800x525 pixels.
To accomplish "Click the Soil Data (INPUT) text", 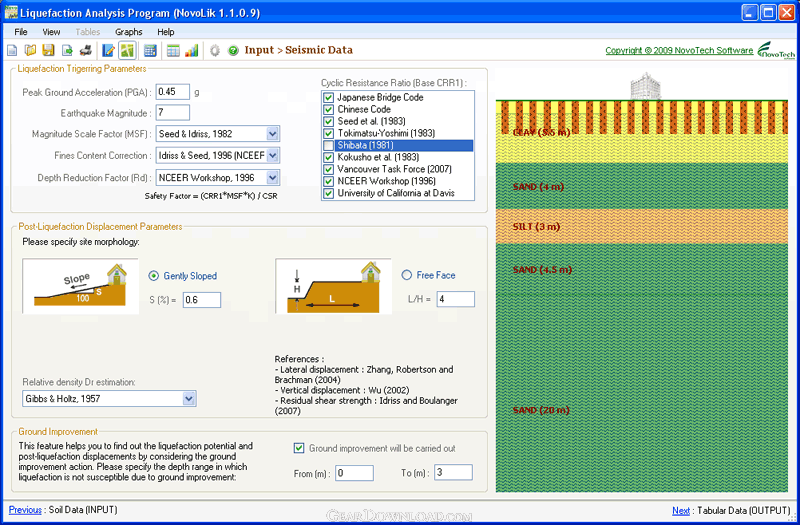I will 83,510.
